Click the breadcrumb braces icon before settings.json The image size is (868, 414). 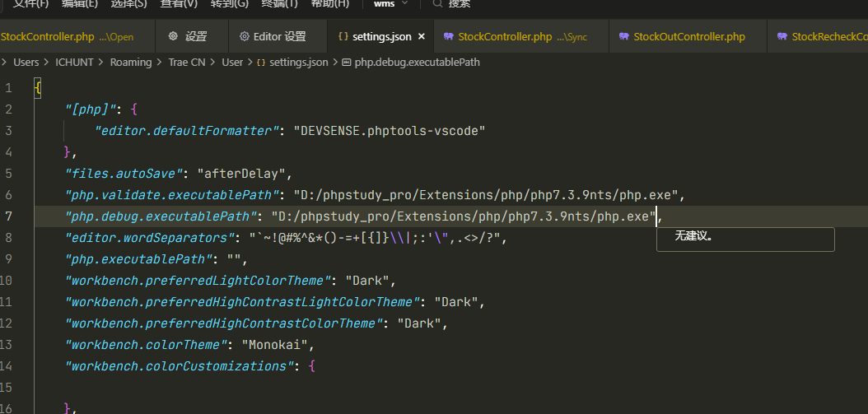(x=261, y=63)
